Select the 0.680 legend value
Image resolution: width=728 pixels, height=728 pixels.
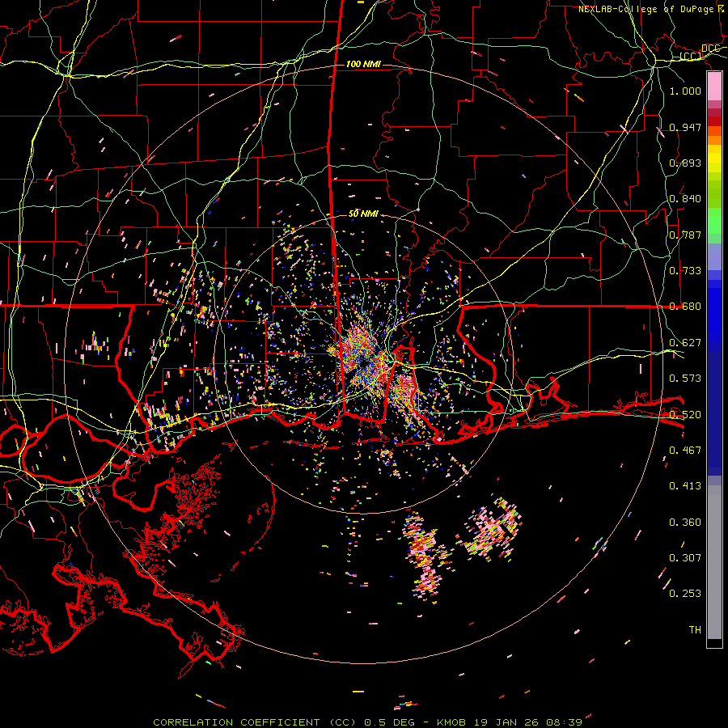[685, 307]
